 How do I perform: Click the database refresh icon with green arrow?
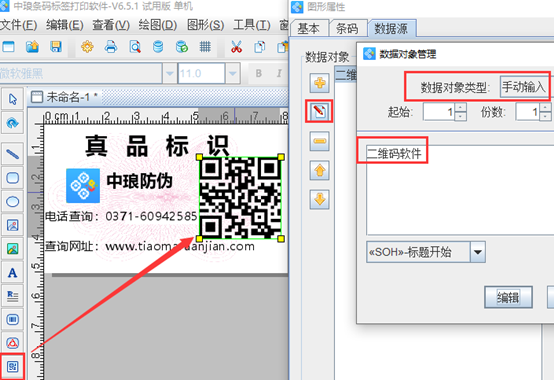[182, 47]
